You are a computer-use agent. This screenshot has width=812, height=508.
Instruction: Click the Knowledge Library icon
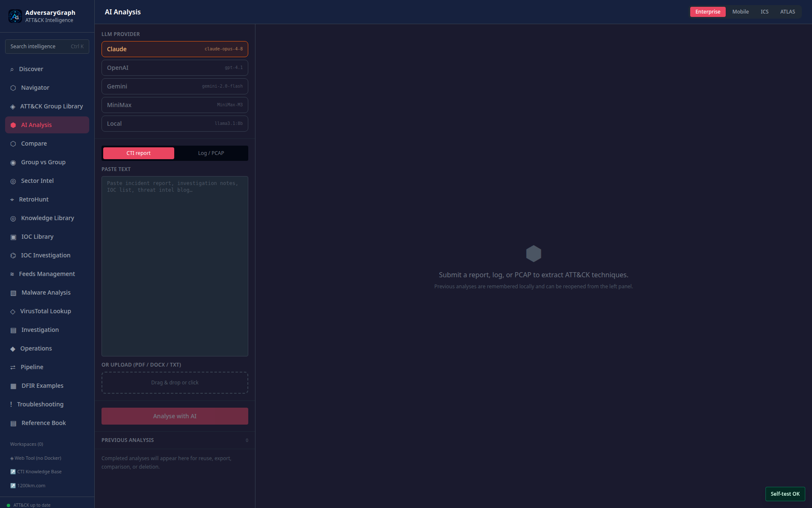[13, 218]
